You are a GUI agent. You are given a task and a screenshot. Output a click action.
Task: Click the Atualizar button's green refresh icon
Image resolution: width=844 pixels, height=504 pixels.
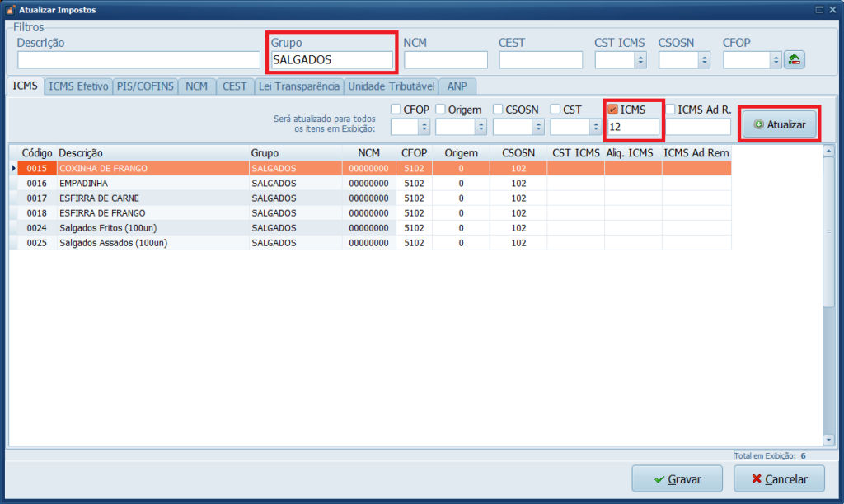761,123
